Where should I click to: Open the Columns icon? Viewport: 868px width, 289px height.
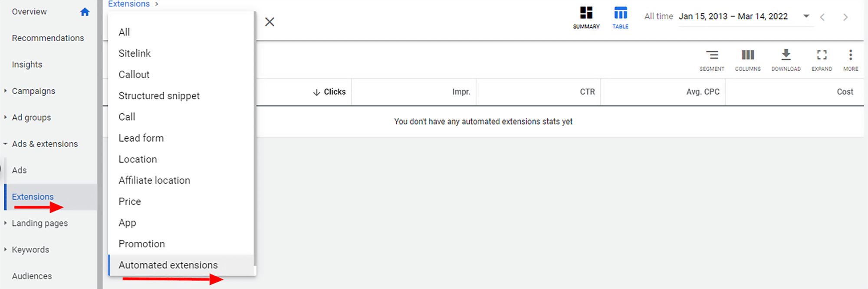748,55
